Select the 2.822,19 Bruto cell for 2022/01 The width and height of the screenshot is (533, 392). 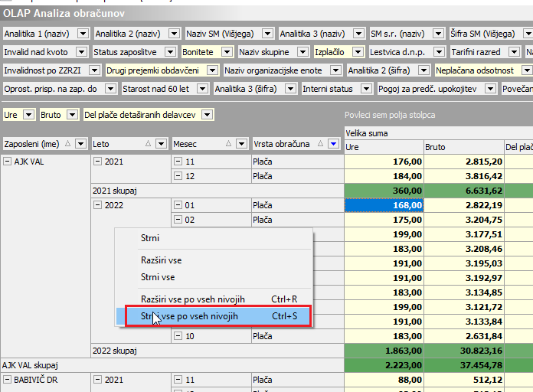[463, 205]
